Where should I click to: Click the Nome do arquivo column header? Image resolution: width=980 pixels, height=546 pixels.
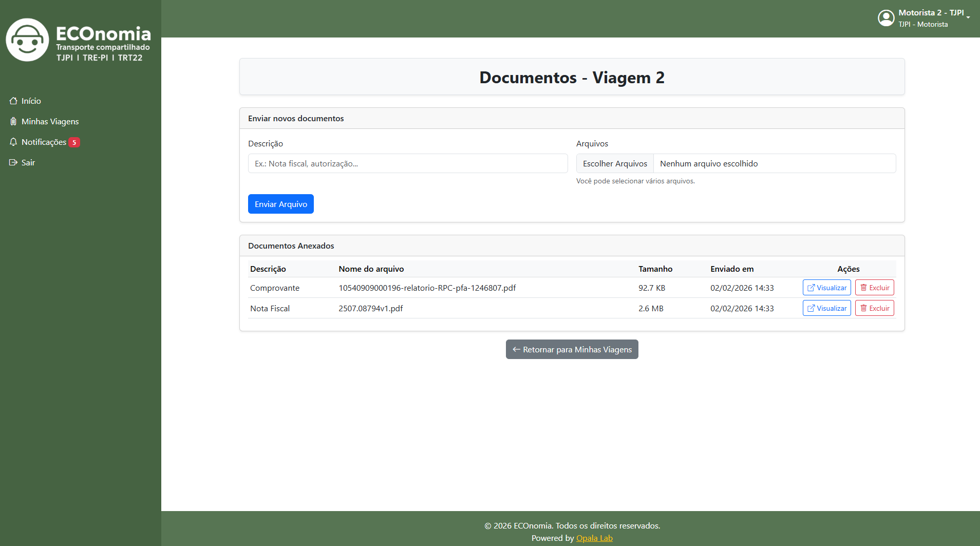pos(371,269)
